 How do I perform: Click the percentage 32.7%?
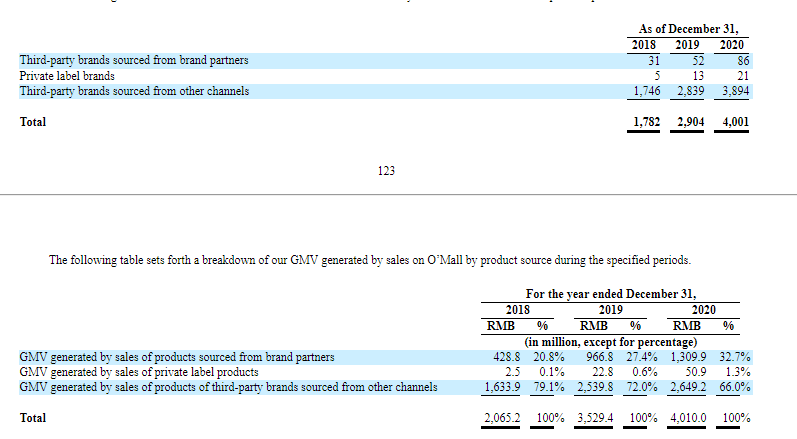(735, 357)
